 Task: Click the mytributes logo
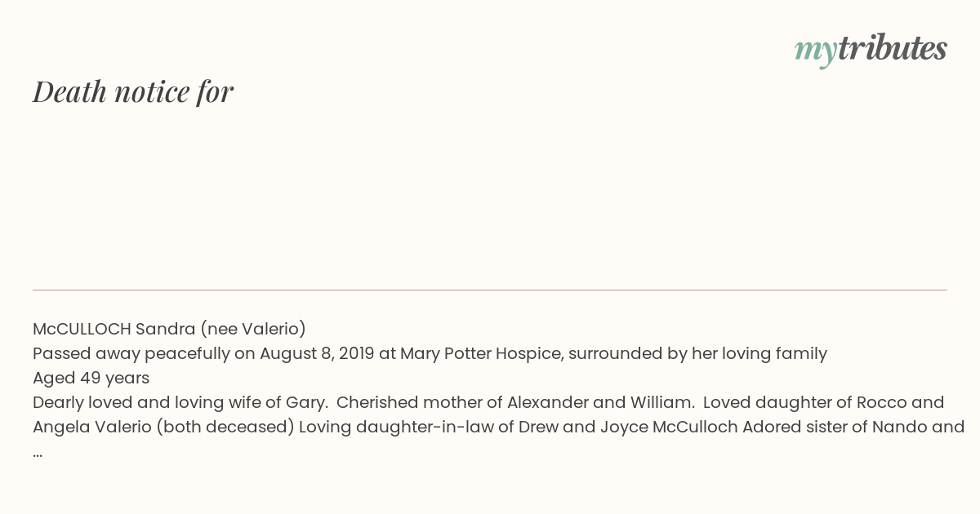pyautogui.click(x=871, y=50)
